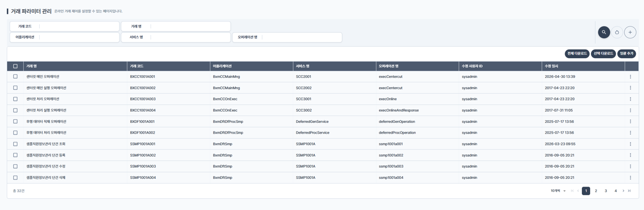Jump to last page arrow
644x210 pixels.
[630, 191]
